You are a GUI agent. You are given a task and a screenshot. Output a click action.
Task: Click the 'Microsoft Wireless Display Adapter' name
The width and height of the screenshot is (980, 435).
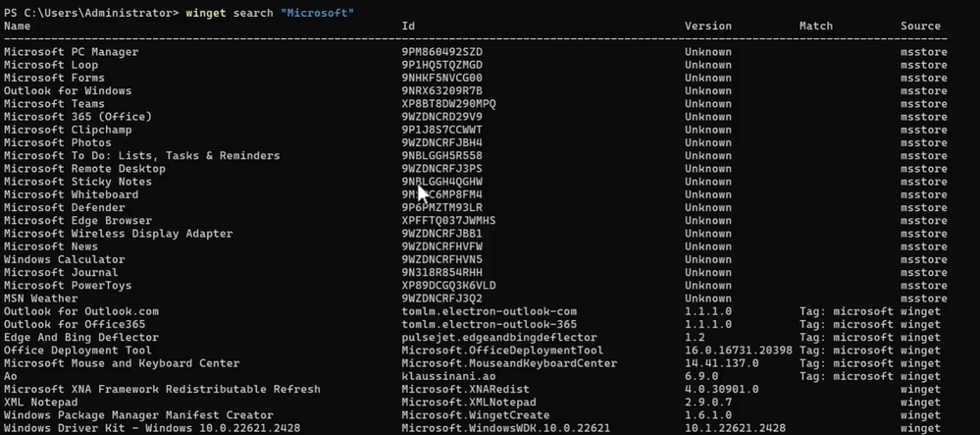[118, 234]
